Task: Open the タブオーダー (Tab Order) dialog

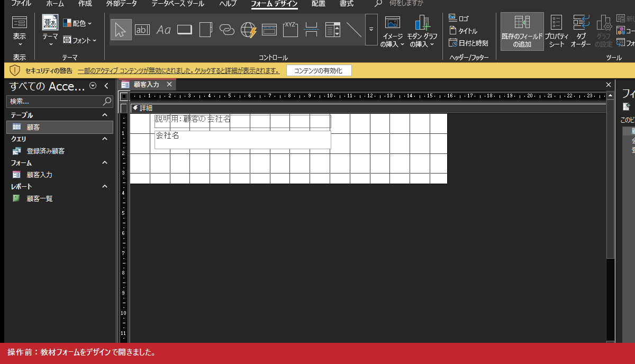Action: pyautogui.click(x=580, y=32)
